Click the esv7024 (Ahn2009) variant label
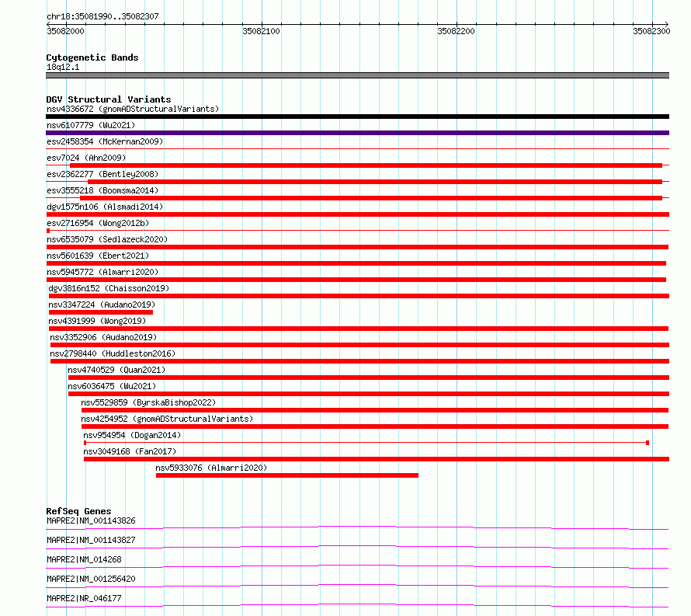Viewport: 691px width, 616px height. 86,158
